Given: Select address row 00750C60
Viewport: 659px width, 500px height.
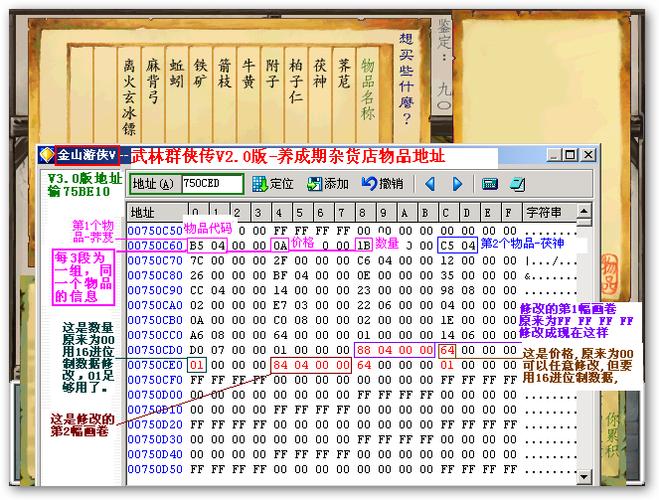Looking at the screenshot, I should pos(155,245).
